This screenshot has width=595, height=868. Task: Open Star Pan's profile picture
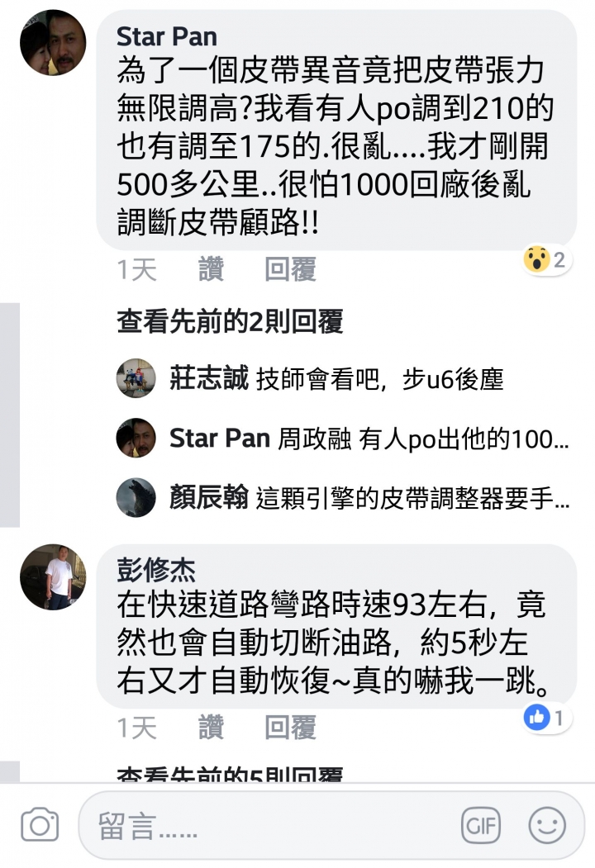(53, 43)
